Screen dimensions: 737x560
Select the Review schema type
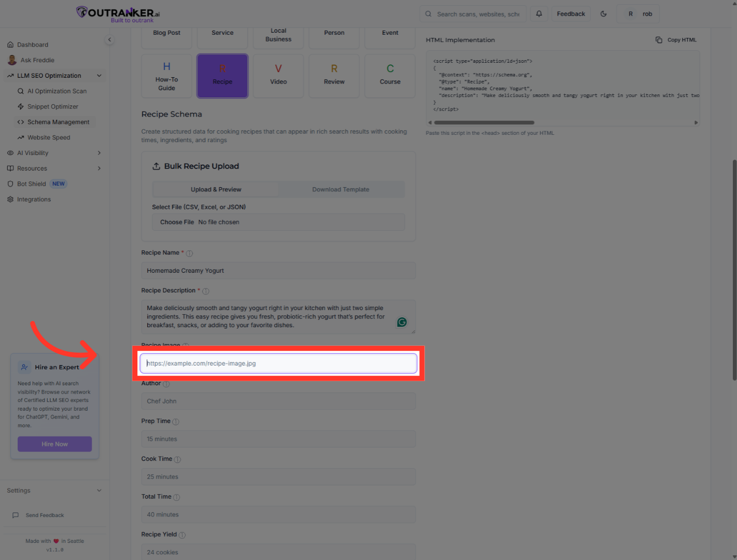click(334, 76)
